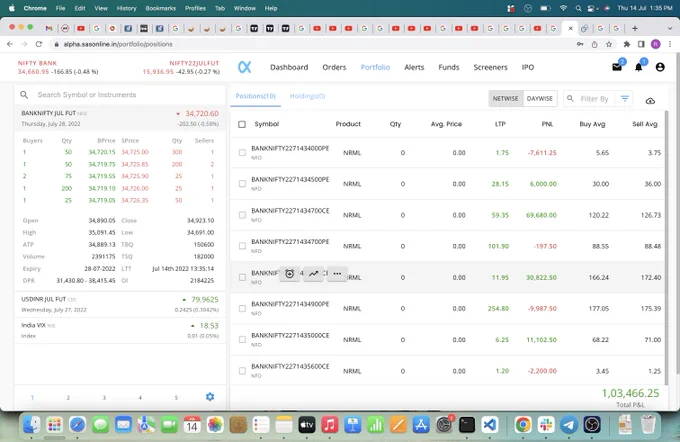Click the search magnifier in watchlist search

coord(24,95)
